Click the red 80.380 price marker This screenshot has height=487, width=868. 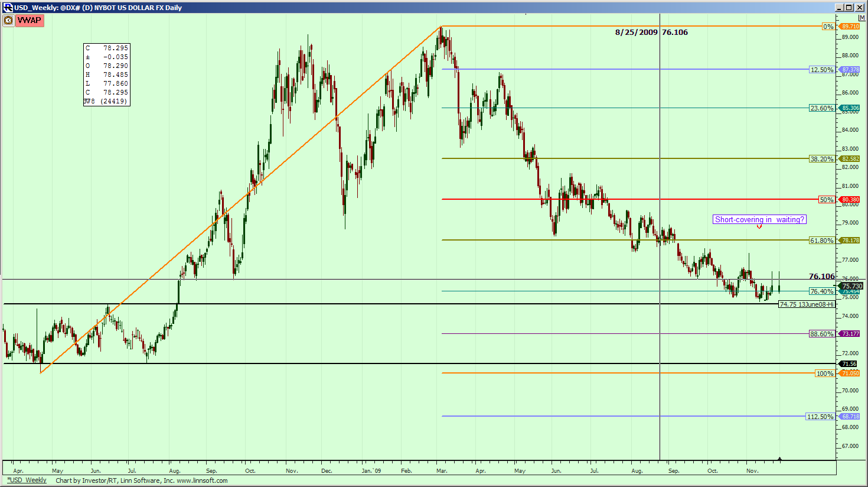(x=850, y=200)
